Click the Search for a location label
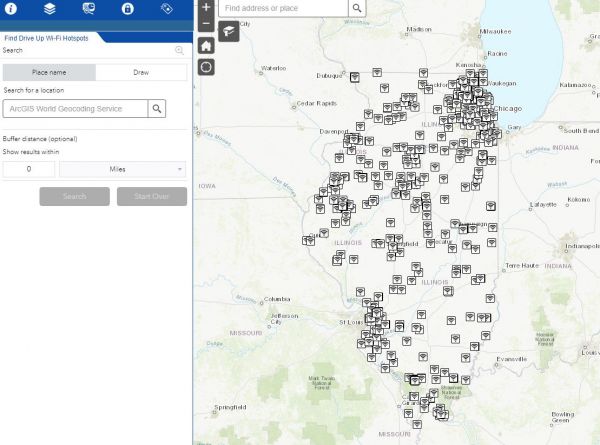 pos(34,90)
